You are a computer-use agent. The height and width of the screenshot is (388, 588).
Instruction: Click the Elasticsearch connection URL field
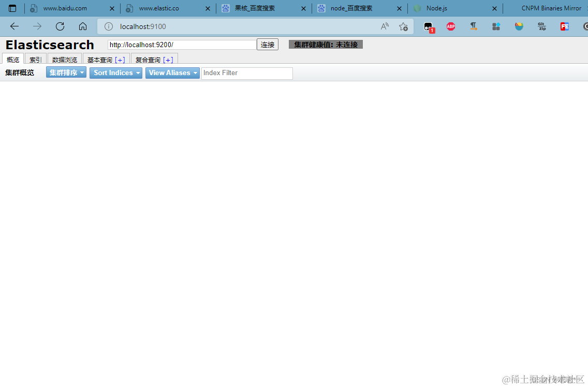pyautogui.click(x=182, y=45)
